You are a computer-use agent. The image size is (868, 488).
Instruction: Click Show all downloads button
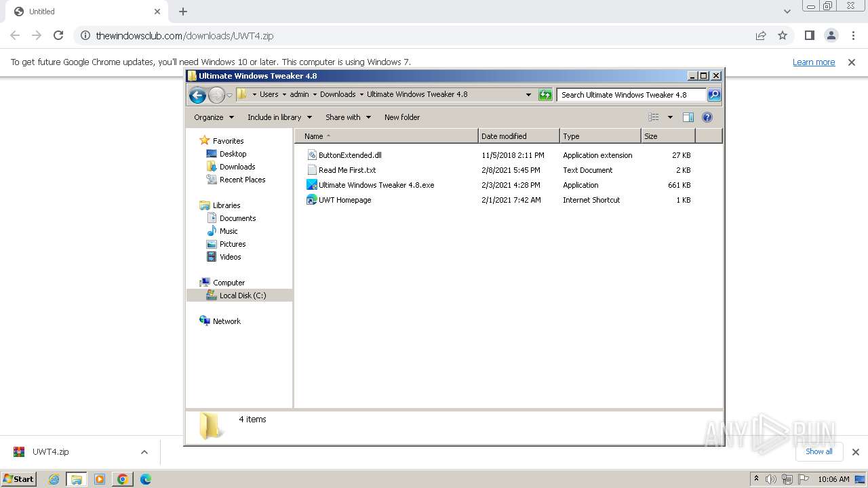(819, 451)
